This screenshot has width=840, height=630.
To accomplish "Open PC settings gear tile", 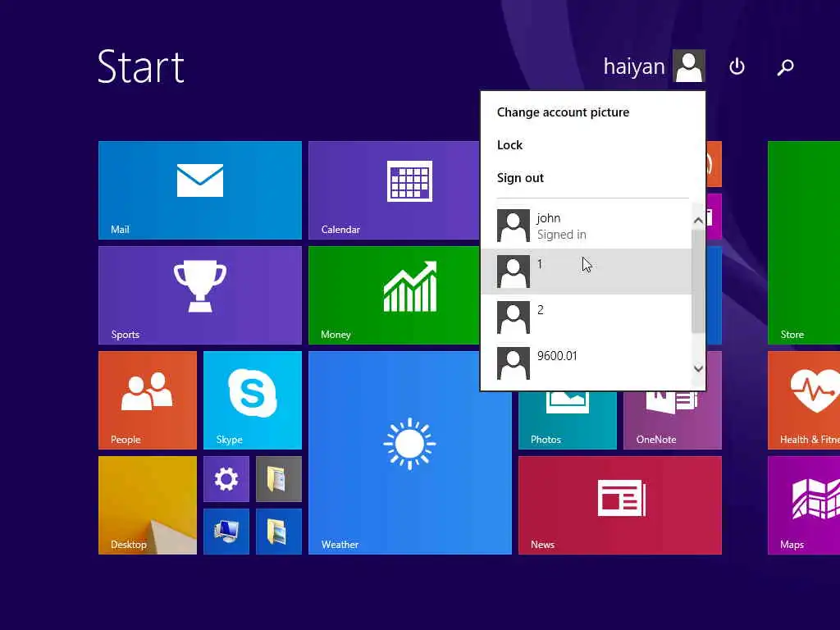I will 226,479.
